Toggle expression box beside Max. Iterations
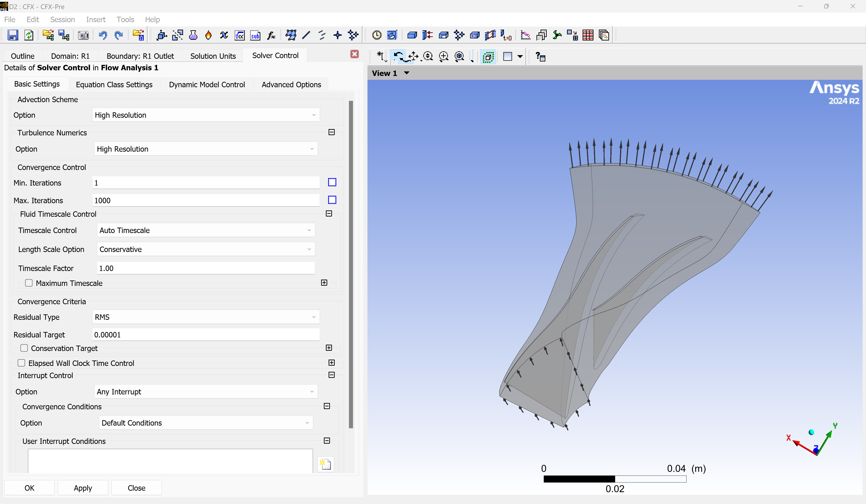Viewport: 866px width, 504px height. click(332, 200)
